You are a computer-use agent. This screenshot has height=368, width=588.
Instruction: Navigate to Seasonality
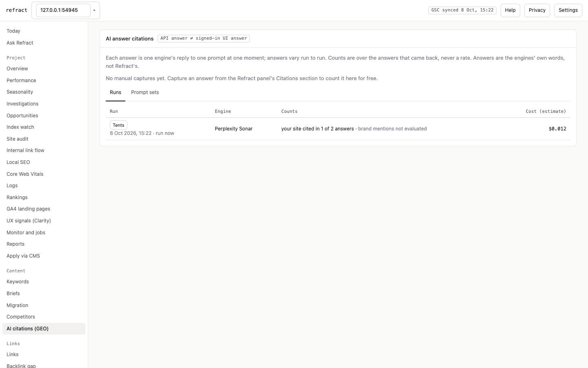[44, 92]
